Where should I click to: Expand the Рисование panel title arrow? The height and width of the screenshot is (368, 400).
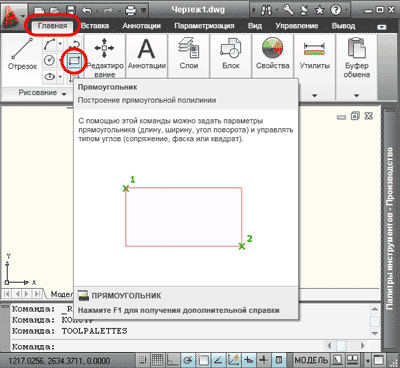(x=64, y=94)
